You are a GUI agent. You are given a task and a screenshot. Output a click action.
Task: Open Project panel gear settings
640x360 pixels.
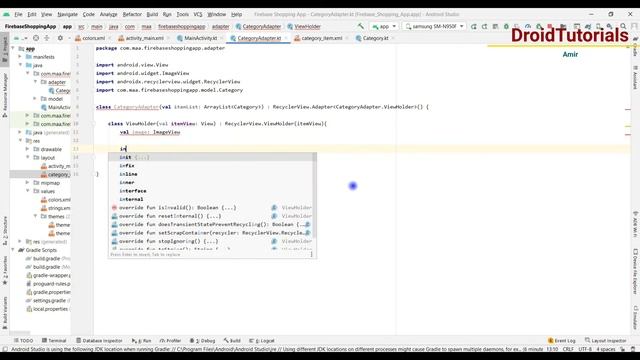(60, 38)
